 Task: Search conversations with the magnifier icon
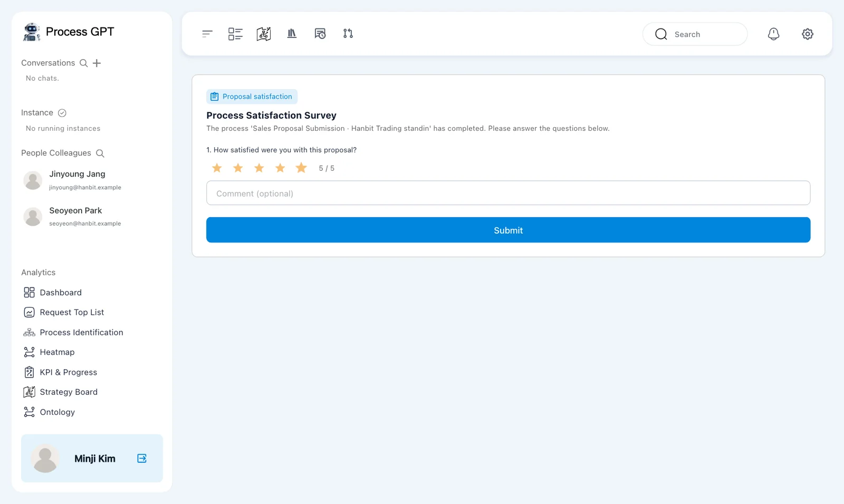pyautogui.click(x=83, y=63)
